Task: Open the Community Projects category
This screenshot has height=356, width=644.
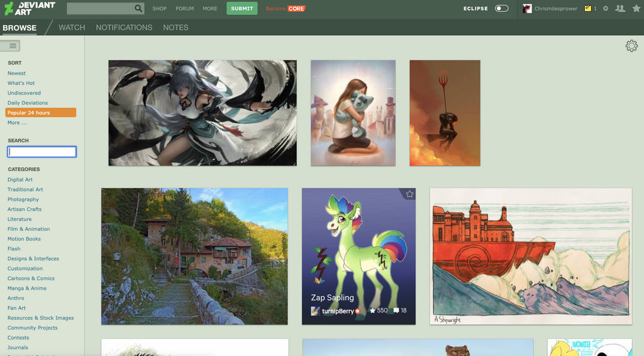Action: click(33, 327)
